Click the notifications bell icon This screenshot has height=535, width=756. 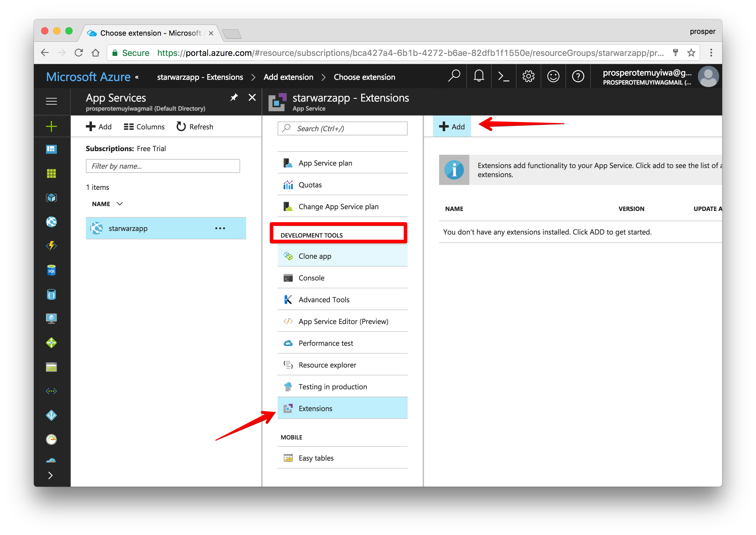(x=478, y=76)
